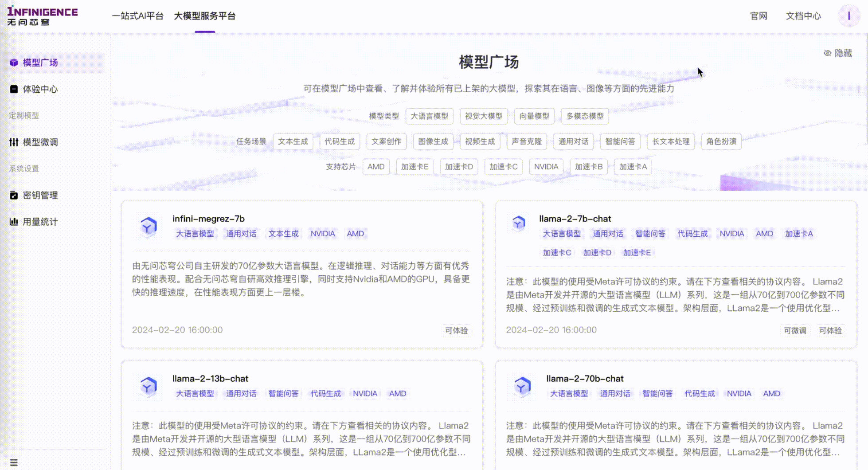Click the 体验中心 sidebar icon

[14, 89]
